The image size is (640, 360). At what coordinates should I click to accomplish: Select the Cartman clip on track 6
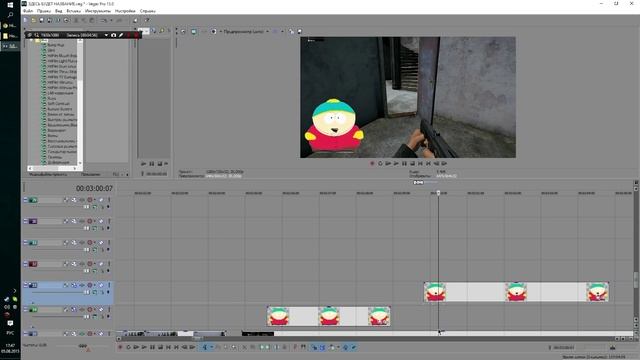pyautogui.click(x=329, y=316)
